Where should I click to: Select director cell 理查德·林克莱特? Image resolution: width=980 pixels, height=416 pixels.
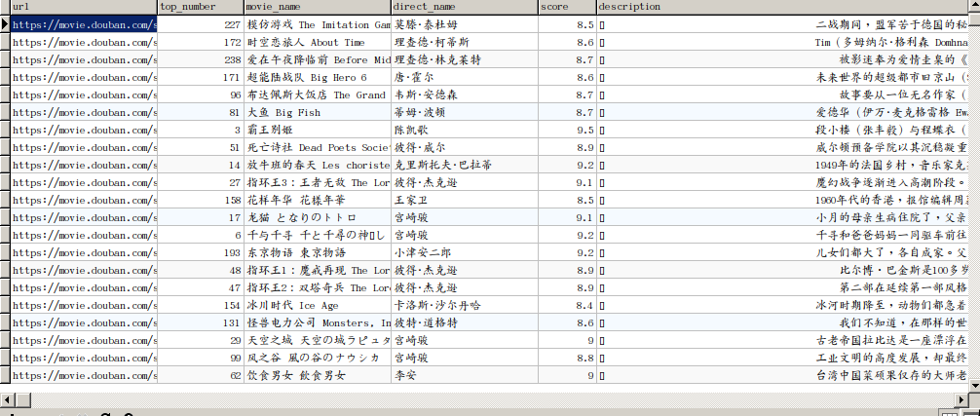pyautogui.click(x=465, y=60)
